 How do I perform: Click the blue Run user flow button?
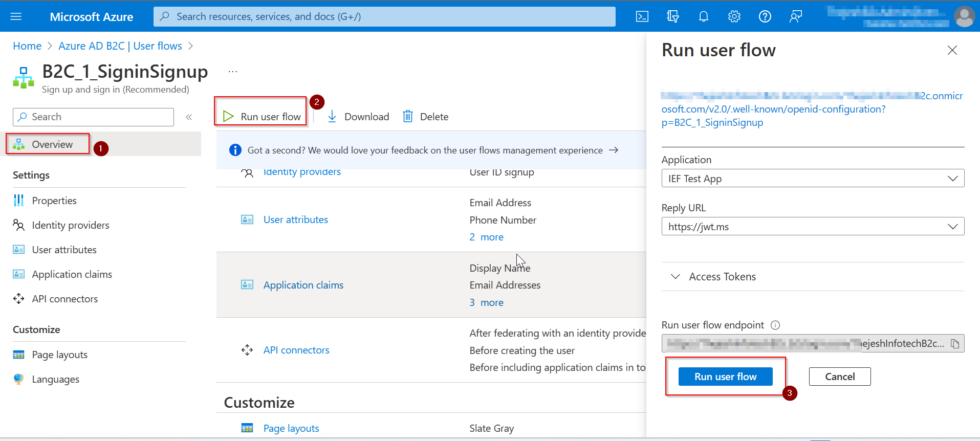click(725, 377)
